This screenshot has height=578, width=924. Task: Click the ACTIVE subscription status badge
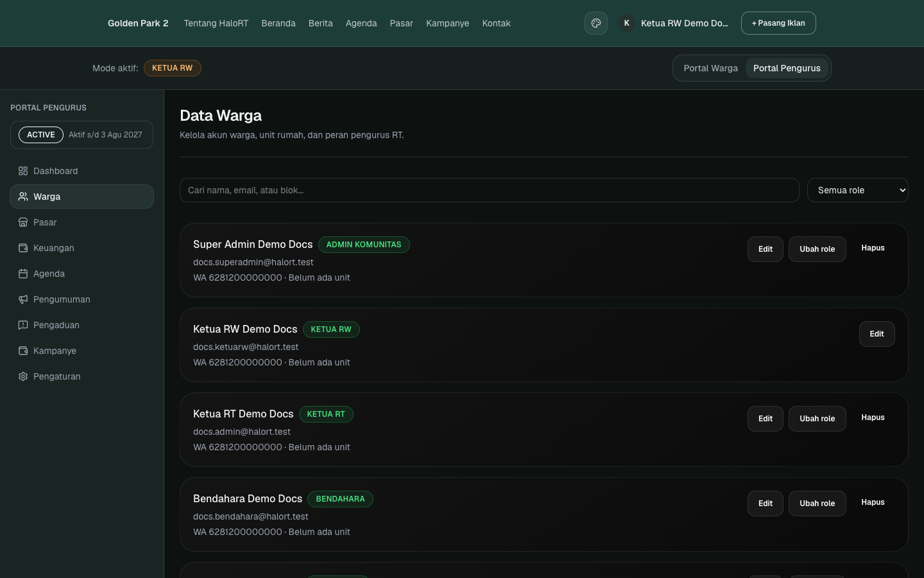pos(41,135)
